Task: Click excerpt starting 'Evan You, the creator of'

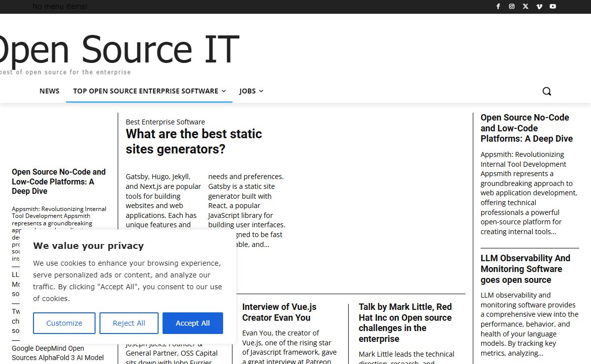Action: coord(290,347)
